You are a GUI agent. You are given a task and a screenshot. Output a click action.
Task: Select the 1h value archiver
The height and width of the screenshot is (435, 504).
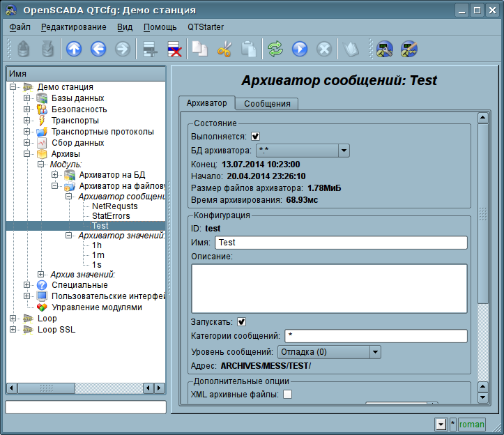coord(97,245)
